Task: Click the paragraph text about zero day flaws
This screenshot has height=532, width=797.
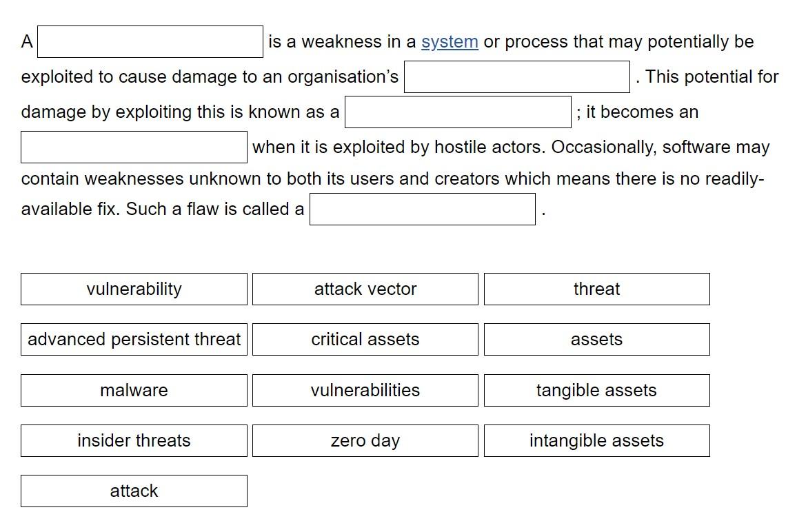Action: click(x=396, y=178)
